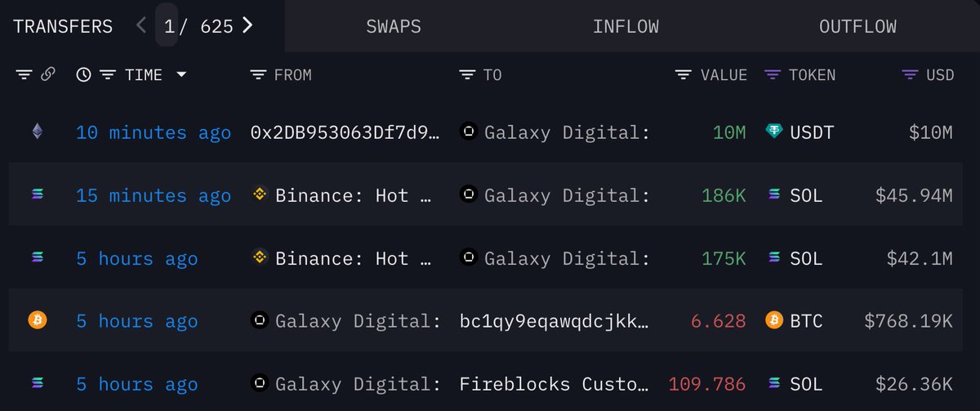Click the Bitcoin chain icon in BTC row
The image size is (980, 411).
pos(37,320)
